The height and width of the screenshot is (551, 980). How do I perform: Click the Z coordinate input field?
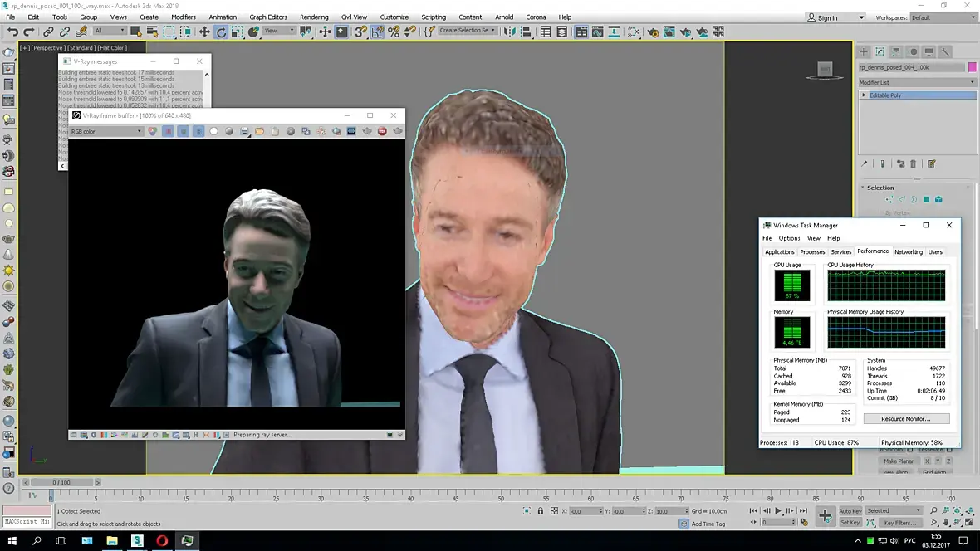click(x=669, y=511)
